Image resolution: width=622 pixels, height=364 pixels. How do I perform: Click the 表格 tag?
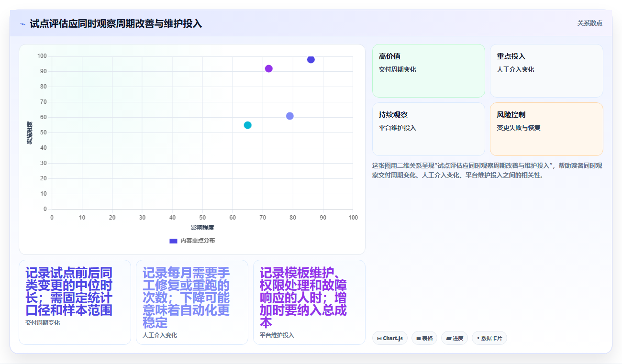pos(424,338)
